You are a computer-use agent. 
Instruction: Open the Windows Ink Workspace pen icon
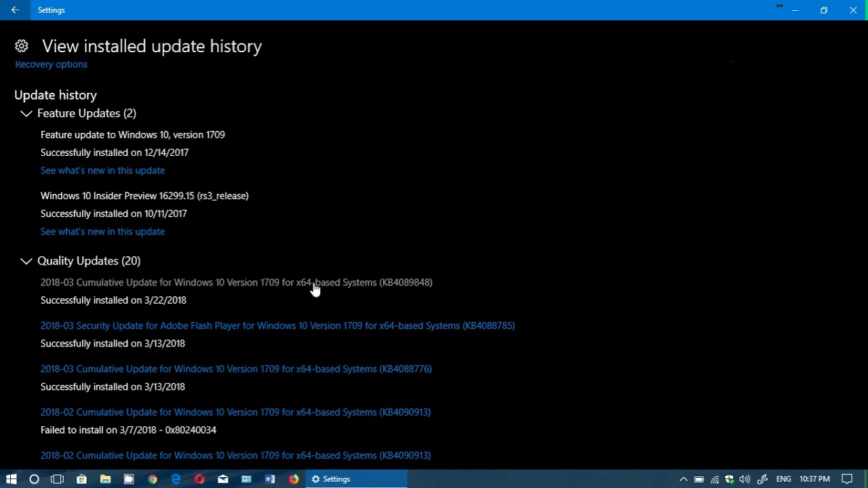click(x=762, y=479)
